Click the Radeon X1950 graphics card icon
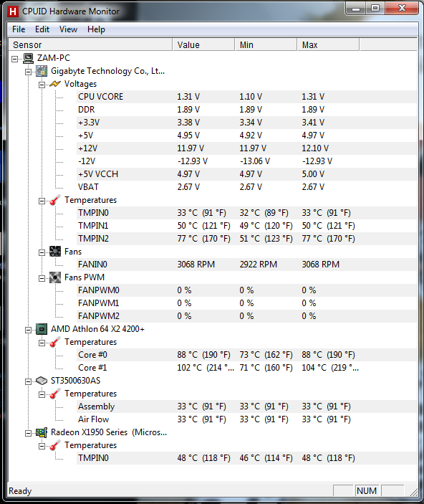424x504 pixels. point(42,432)
